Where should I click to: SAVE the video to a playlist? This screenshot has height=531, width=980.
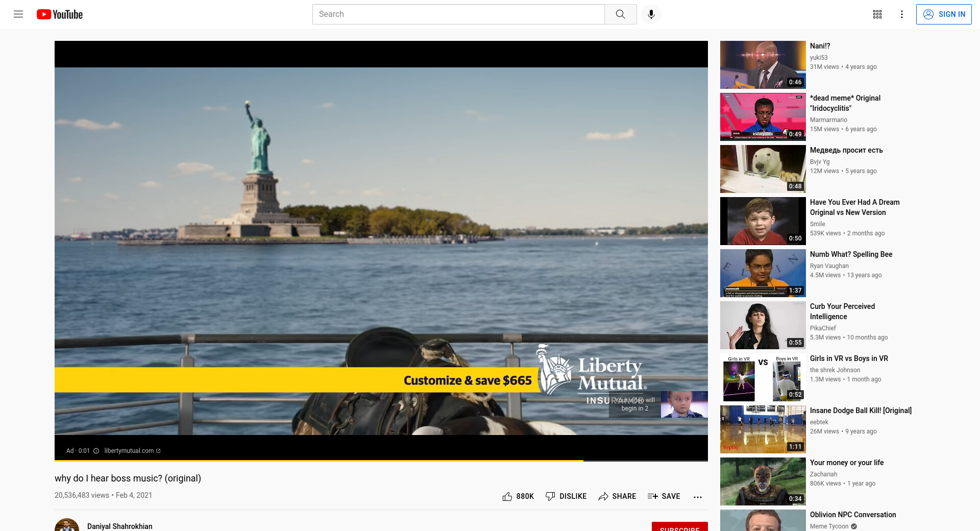coord(664,496)
